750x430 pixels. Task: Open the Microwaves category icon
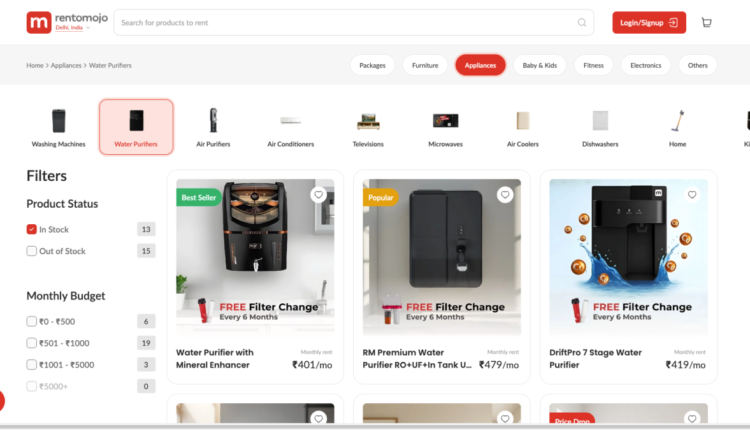[x=445, y=121]
